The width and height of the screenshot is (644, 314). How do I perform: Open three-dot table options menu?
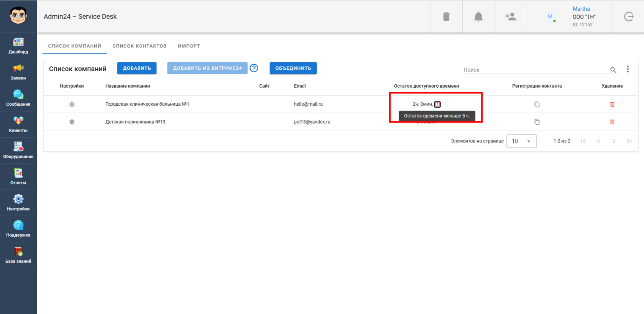tap(628, 69)
